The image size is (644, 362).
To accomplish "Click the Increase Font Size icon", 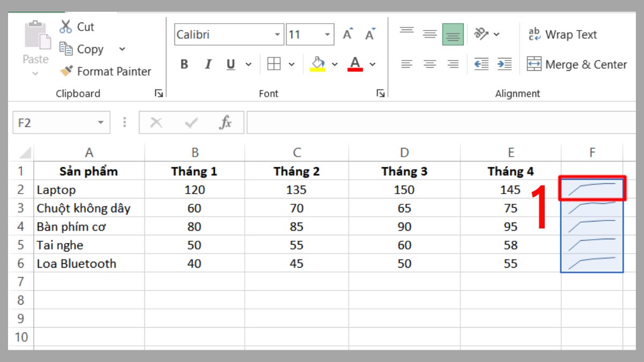I will [x=347, y=33].
